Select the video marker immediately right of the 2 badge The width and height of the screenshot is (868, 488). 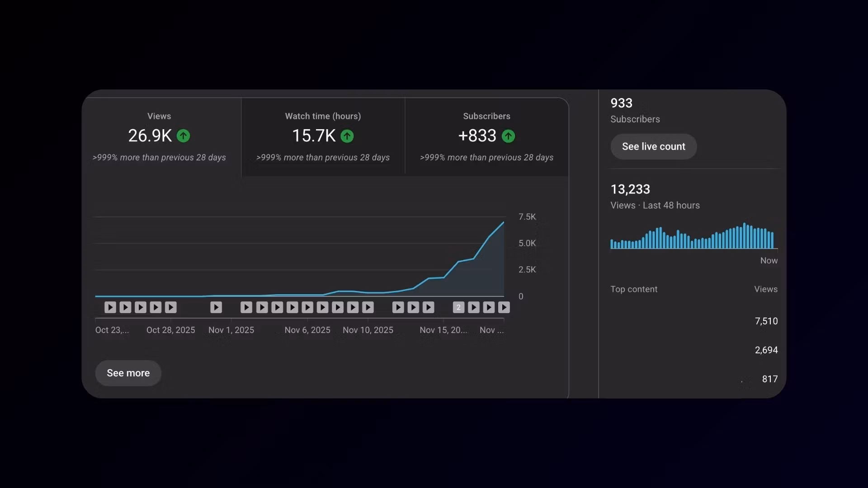click(473, 307)
